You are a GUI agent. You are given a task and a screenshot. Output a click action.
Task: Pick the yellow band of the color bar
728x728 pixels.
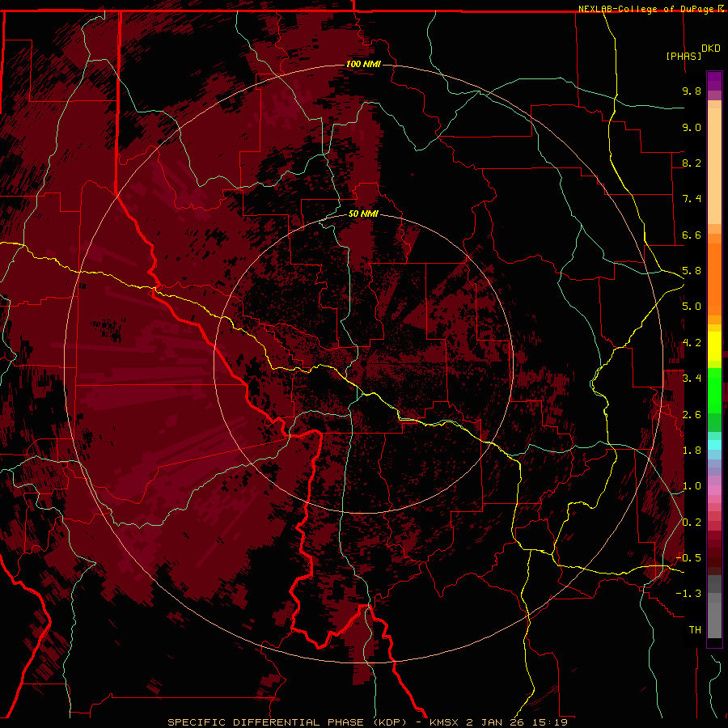coord(714,346)
